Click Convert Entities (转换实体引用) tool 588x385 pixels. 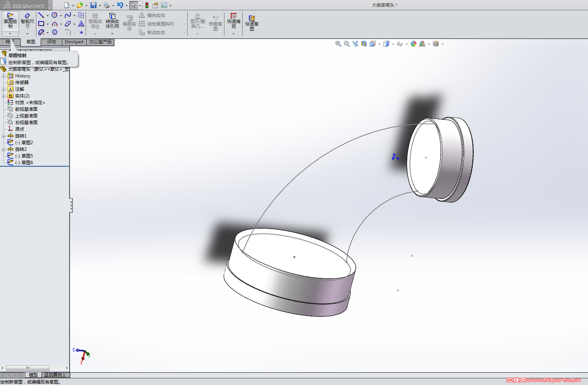pyautogui.click(x=112, y=21)
